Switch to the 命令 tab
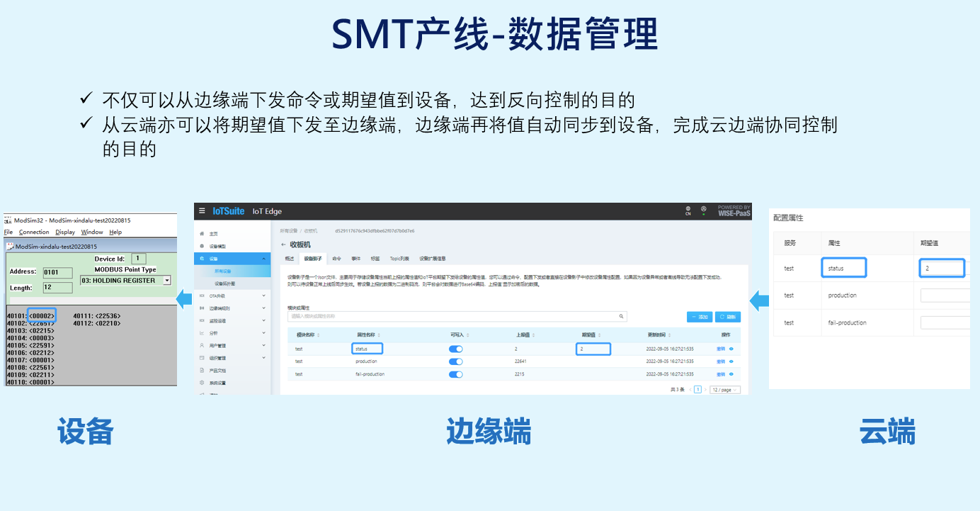The width and height of the screenshot is (980, 511). click(336, 259)
